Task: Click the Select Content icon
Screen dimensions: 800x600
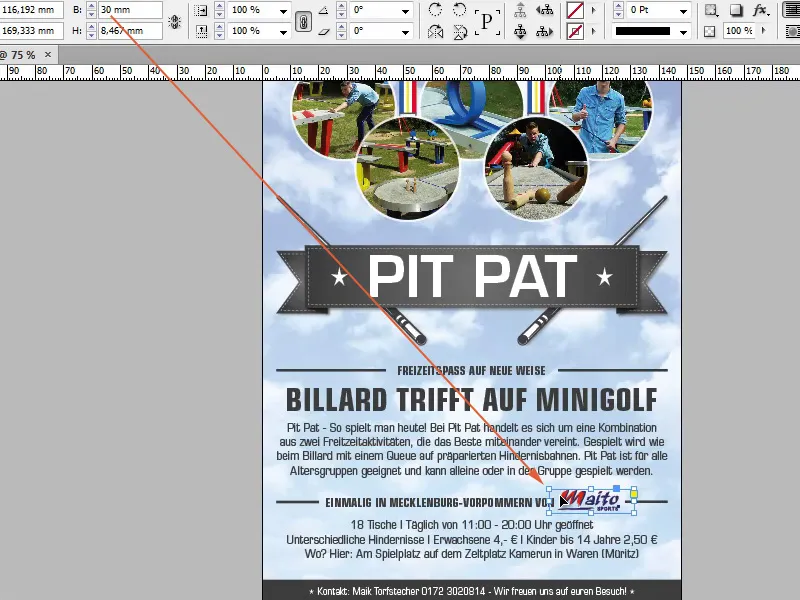Action: [x=520, y=32]
